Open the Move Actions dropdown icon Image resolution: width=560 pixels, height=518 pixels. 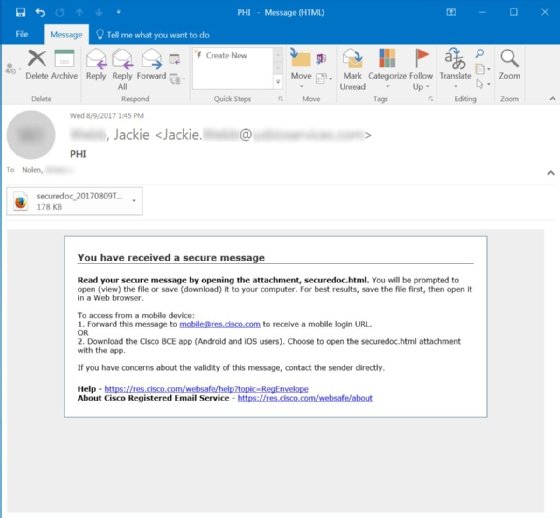(x=324, y=78)
